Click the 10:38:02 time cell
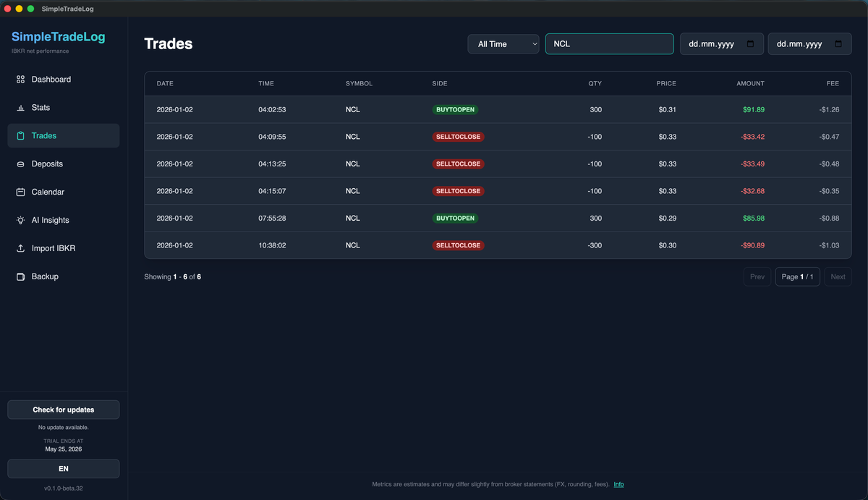Viewport: 868px width, 500px height. (x=272, y=245)
